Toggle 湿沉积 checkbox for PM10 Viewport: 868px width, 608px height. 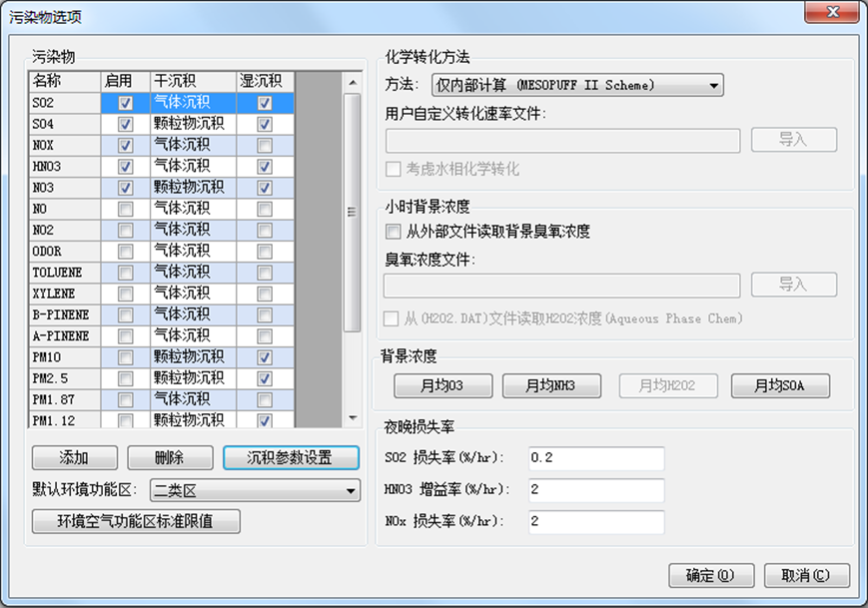tap(264, 356)
